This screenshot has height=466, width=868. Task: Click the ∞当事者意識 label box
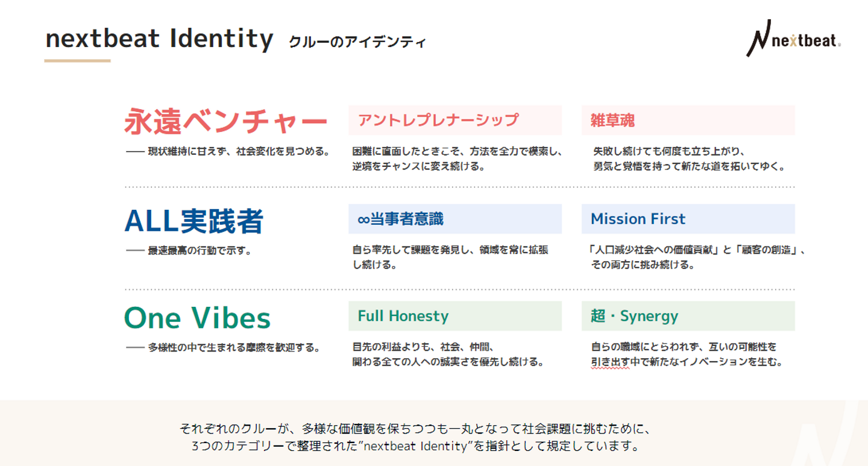pyautogui.click(x=454, y=219)
